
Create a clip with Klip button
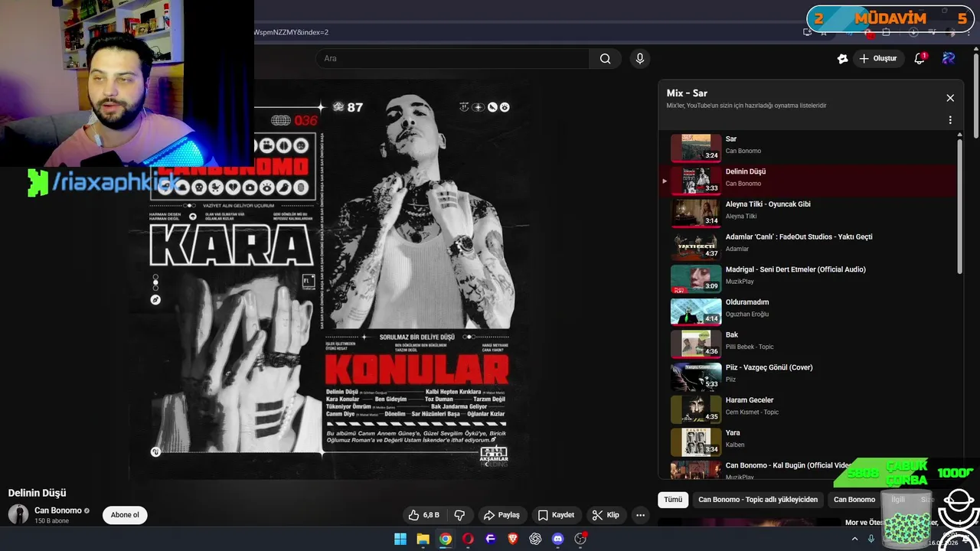point(606,515)
